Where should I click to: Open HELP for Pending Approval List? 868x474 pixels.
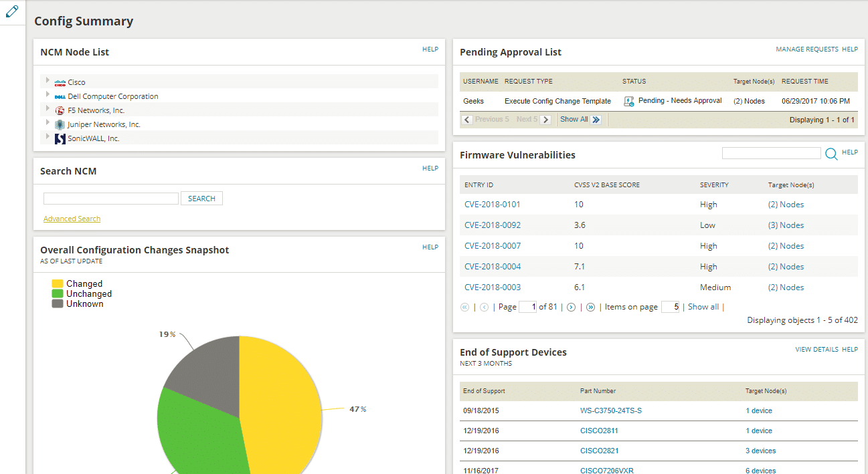click(x=850, y=49)
